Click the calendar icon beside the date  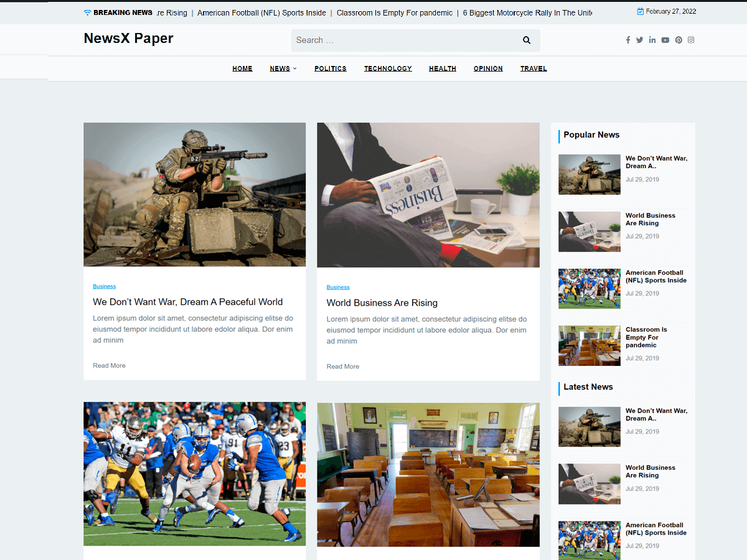click(x=641, y=11)
